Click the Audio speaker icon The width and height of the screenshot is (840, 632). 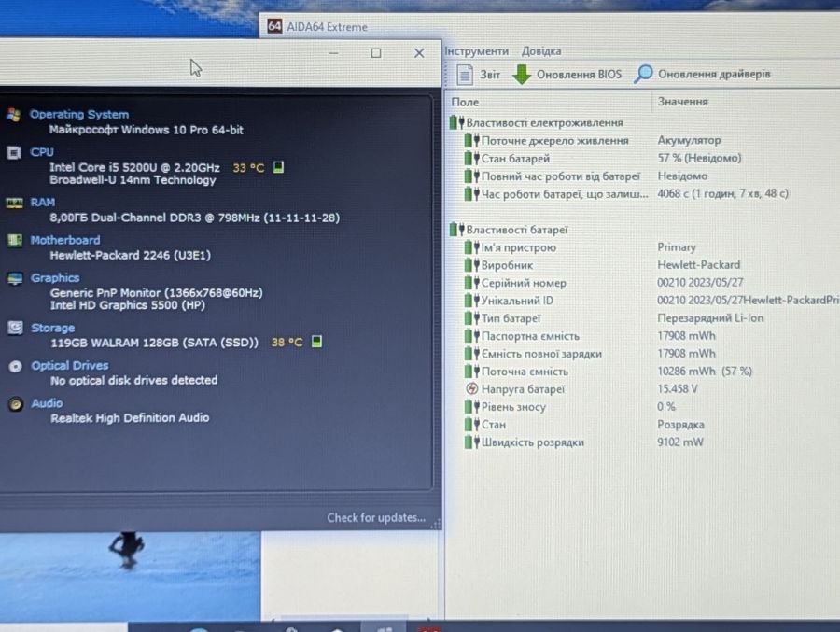[16, 403]
